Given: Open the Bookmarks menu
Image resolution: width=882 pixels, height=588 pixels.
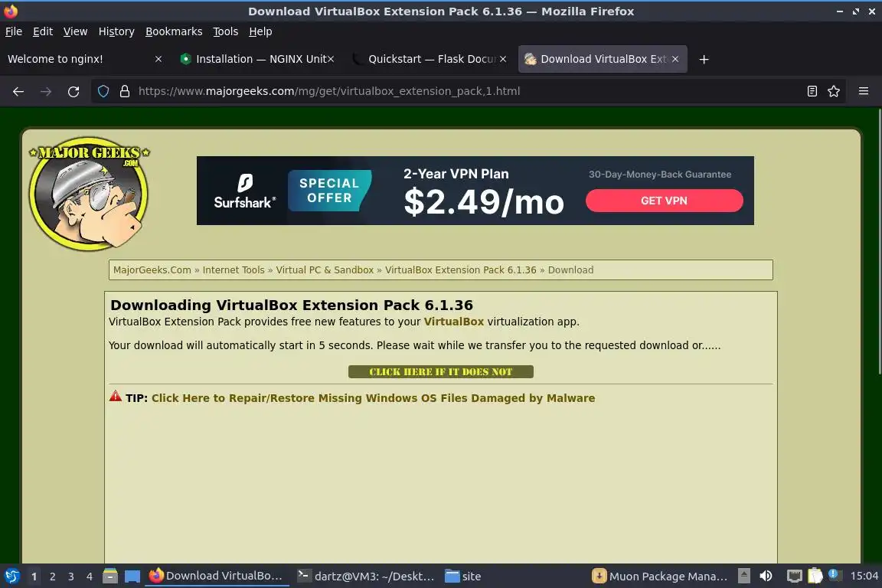Looking at the screenshot, I should [174, 31].
